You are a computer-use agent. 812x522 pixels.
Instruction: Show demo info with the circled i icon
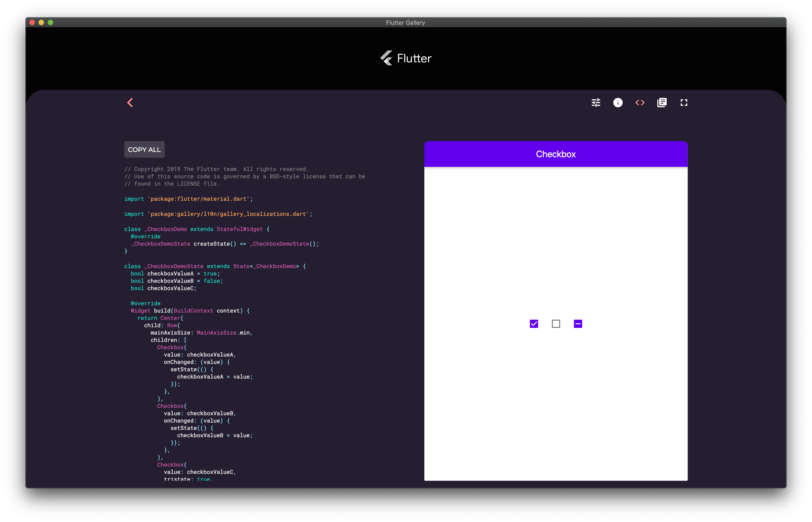point(618,103)
